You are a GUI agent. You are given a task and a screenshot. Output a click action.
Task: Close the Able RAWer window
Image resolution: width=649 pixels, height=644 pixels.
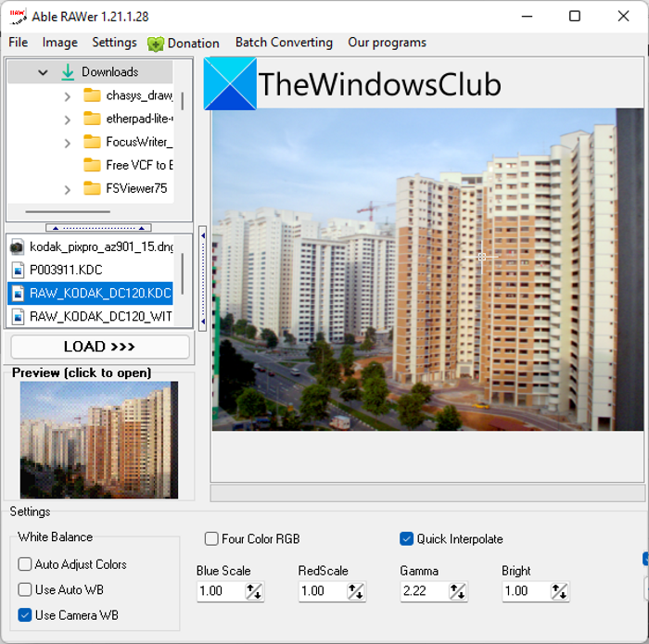coord(623,17)
